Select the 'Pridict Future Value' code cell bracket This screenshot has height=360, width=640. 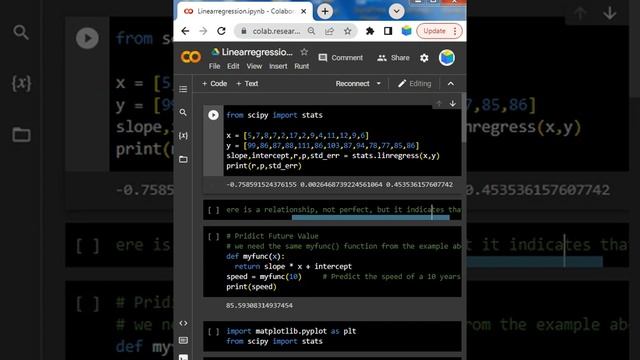pyautogui.click(x=213, y=236)
